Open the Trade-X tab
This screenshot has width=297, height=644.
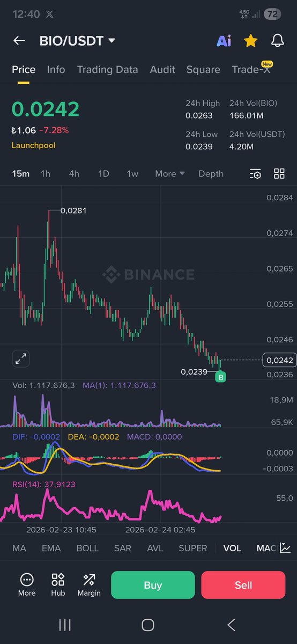point(252,69)
